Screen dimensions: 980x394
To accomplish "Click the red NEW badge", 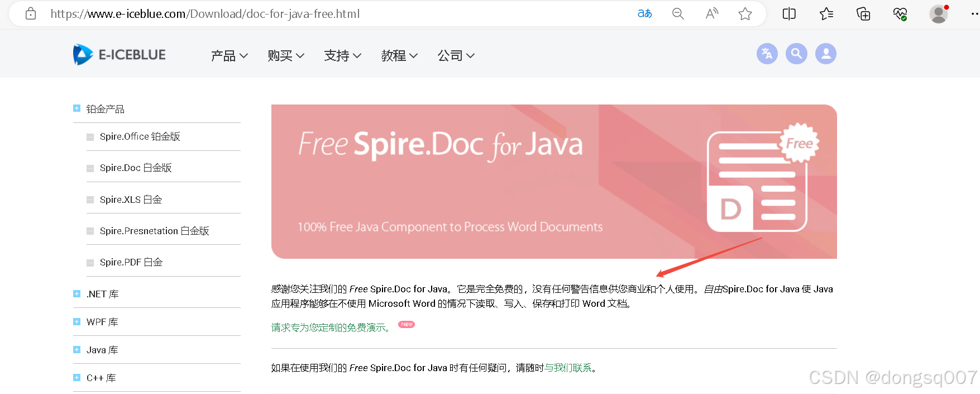I will (x=407, y=324).
